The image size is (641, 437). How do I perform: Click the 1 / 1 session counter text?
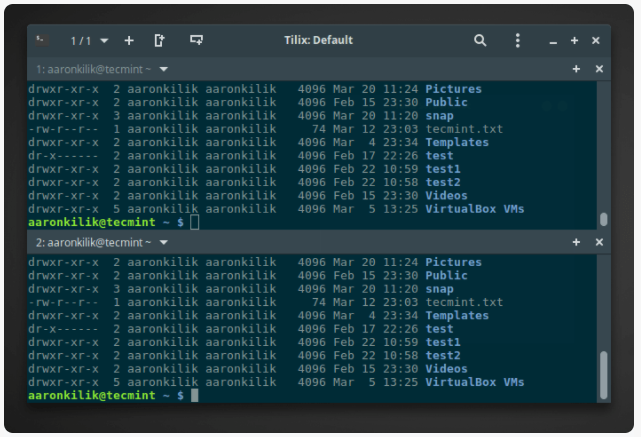pos(81,41)
